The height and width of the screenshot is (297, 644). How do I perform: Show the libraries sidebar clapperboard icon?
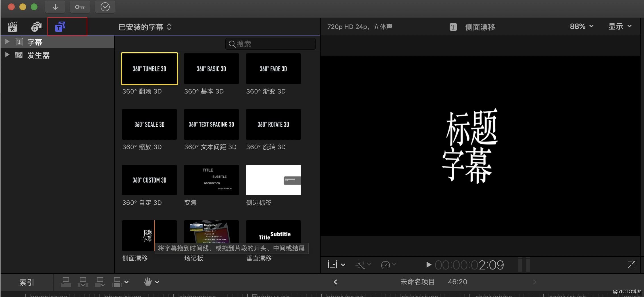12,27
